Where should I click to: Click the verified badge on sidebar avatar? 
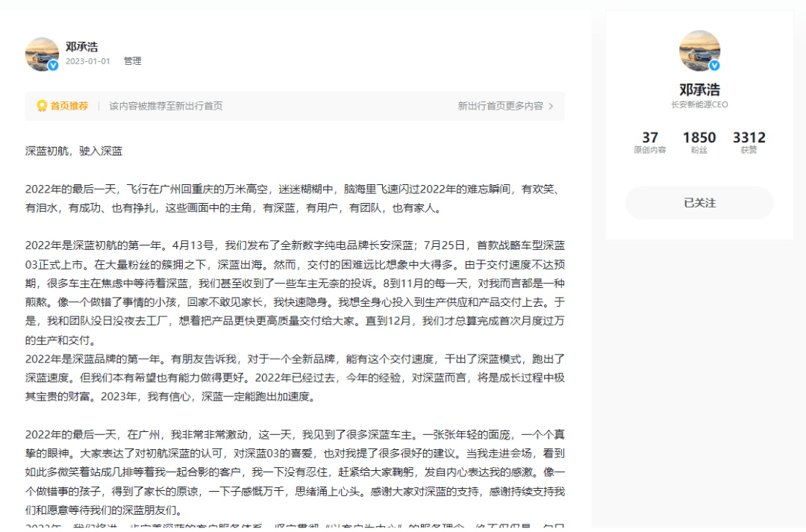(714, 66)
